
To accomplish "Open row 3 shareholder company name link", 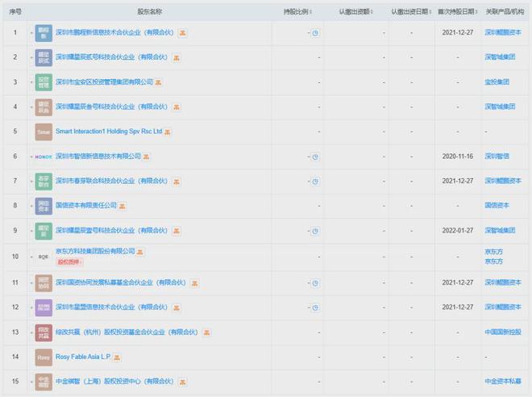I will pyautogui.click(x=104, y=81).
